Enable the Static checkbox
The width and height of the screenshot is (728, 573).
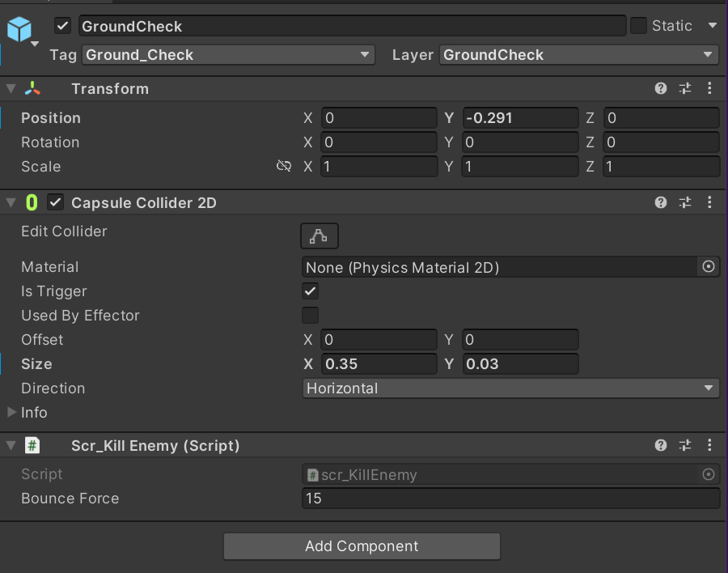639,26
